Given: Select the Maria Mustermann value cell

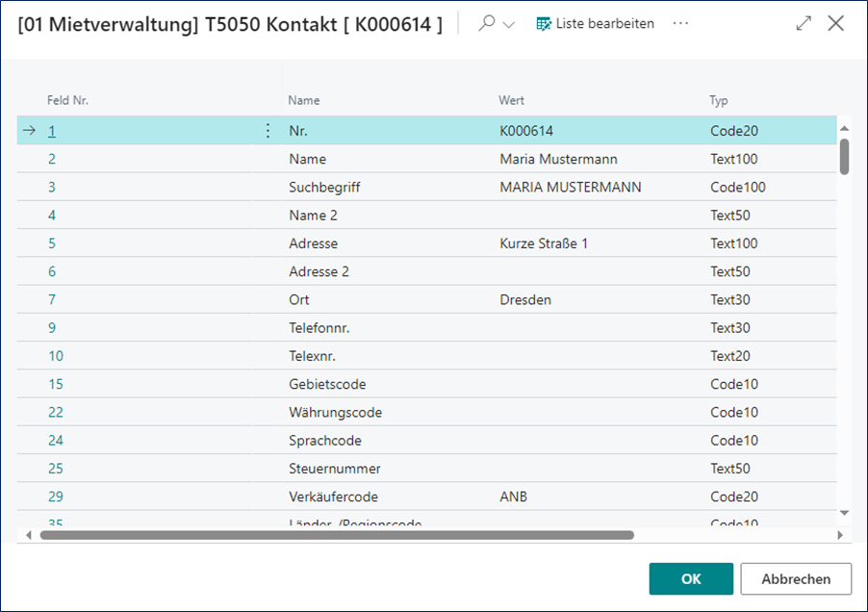Looking at the screenshot, I should click(558, 159).
